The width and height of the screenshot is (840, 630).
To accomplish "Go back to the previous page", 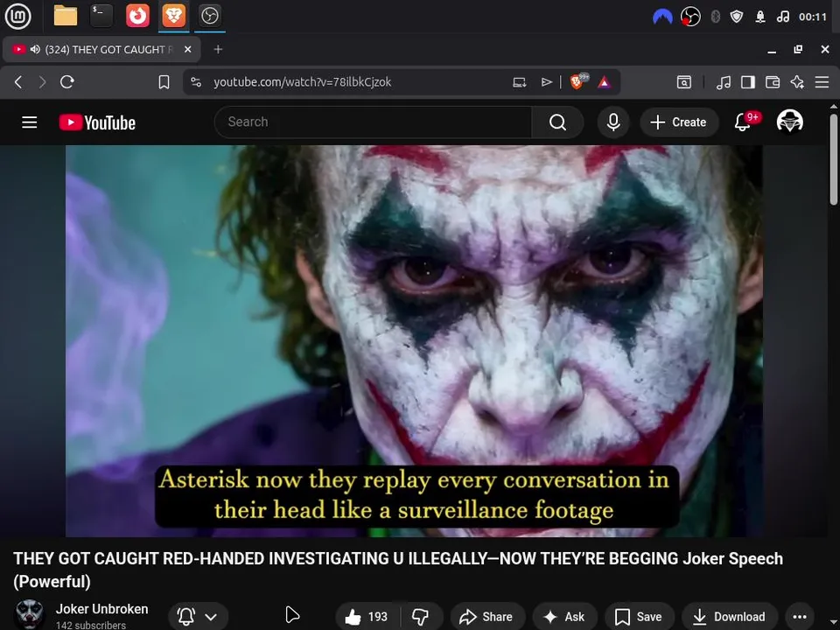I will coord(18,82).
